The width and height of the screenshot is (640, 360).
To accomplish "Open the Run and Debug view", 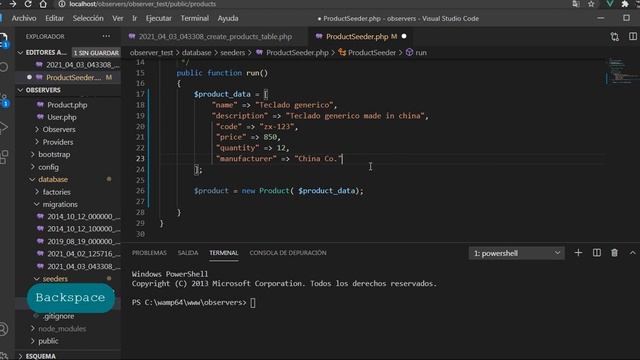I will pyautogui.click(x=4, y=128).
